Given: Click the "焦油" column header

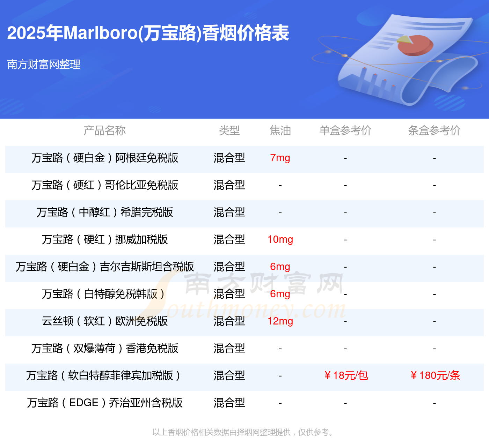Looking at the screenshot, I should (280, 130).
